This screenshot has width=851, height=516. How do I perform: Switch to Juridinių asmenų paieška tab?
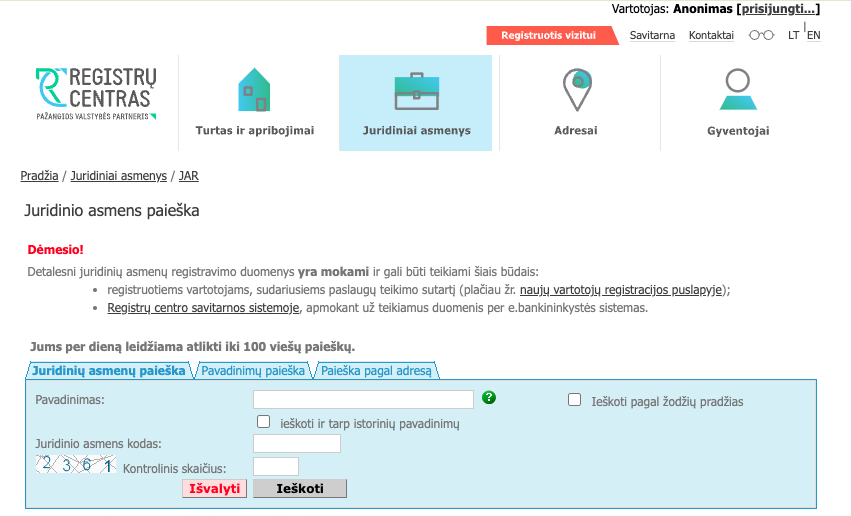[x=109, y=371]
